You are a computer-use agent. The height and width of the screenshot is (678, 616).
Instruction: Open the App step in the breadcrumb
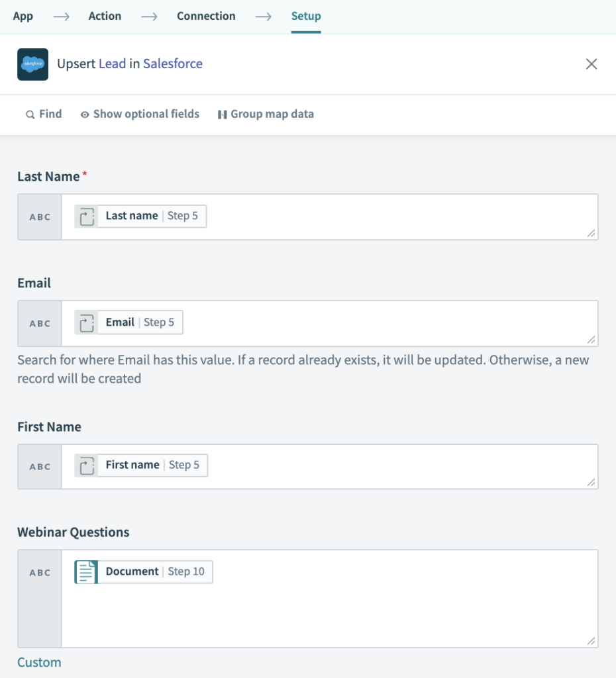click(23, 16)
